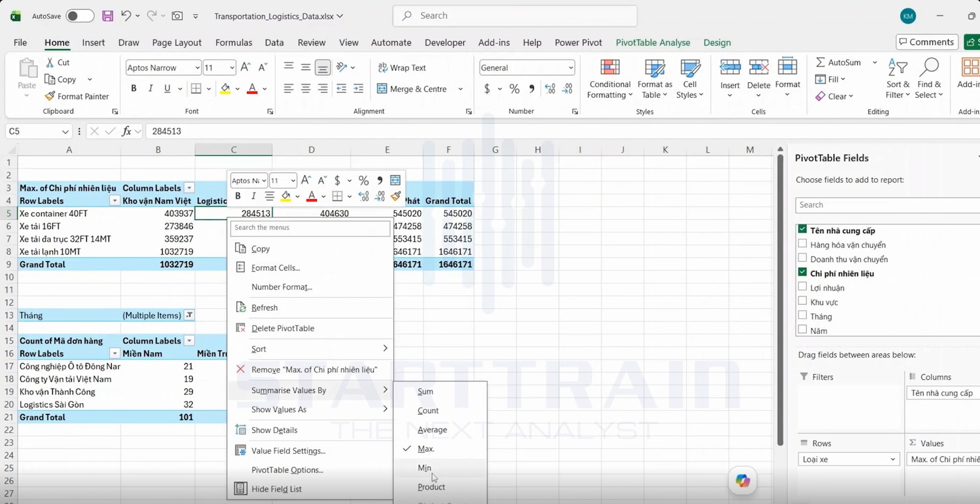
Task: Open the Comments button
Action: pyautogui.click(x=927, y=42)
